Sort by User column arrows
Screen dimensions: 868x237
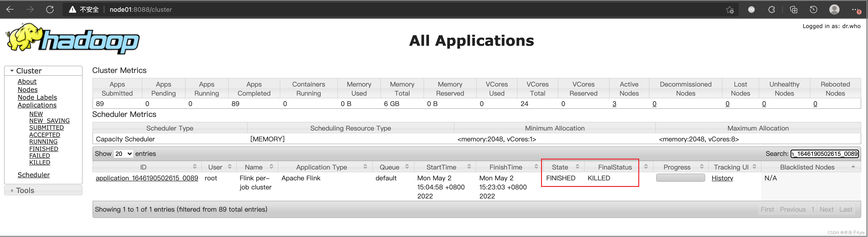pyautogui.click(x=230, y=167)
